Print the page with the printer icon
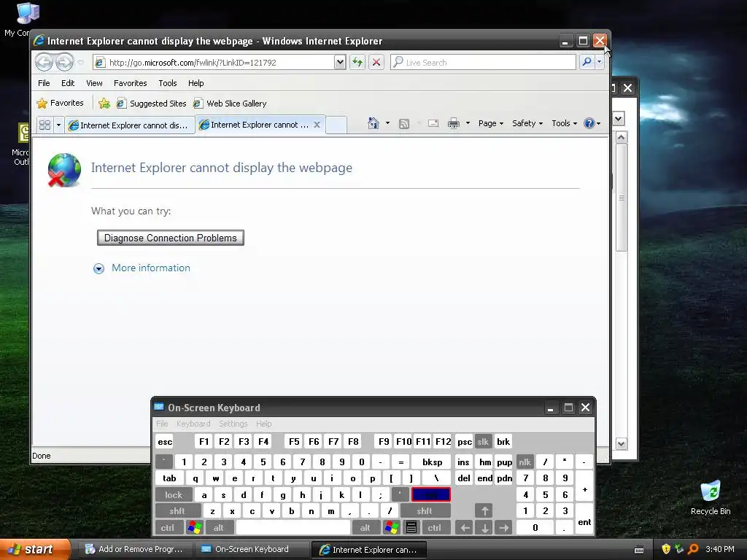The height and width of the screenshot is (560, 747). pos(454,123)
